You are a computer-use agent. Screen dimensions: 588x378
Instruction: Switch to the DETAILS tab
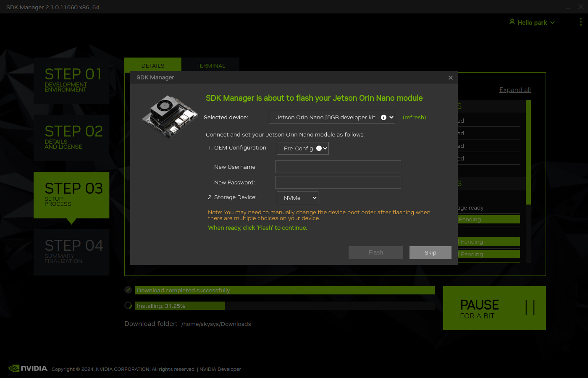pos(153,66)
